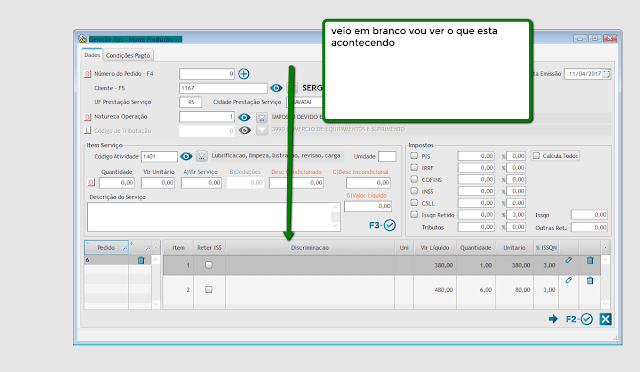Click the Código Atividade field 1401

(x=159, y=156)
